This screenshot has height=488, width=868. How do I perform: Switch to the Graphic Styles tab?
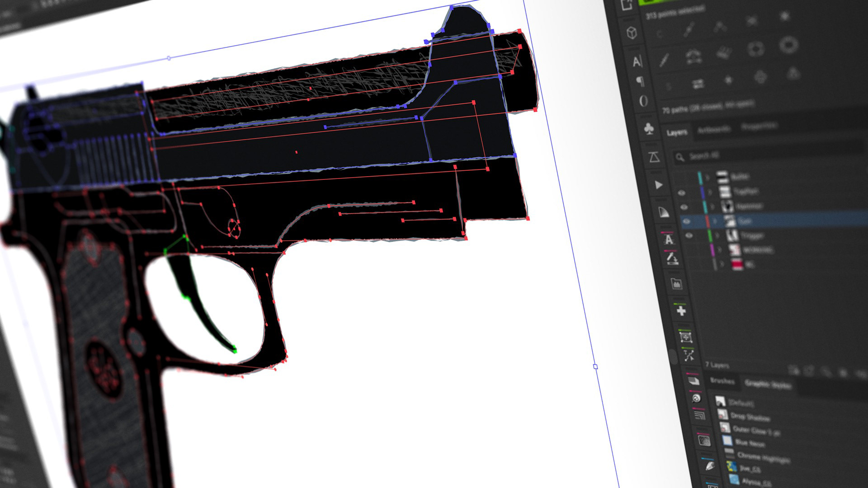click(768, 385)
